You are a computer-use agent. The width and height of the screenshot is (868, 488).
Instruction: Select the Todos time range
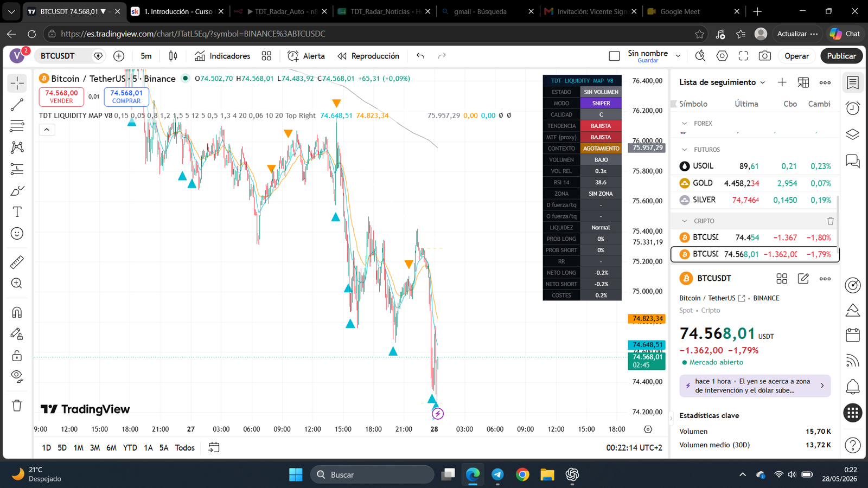click(x=184, y=448)
